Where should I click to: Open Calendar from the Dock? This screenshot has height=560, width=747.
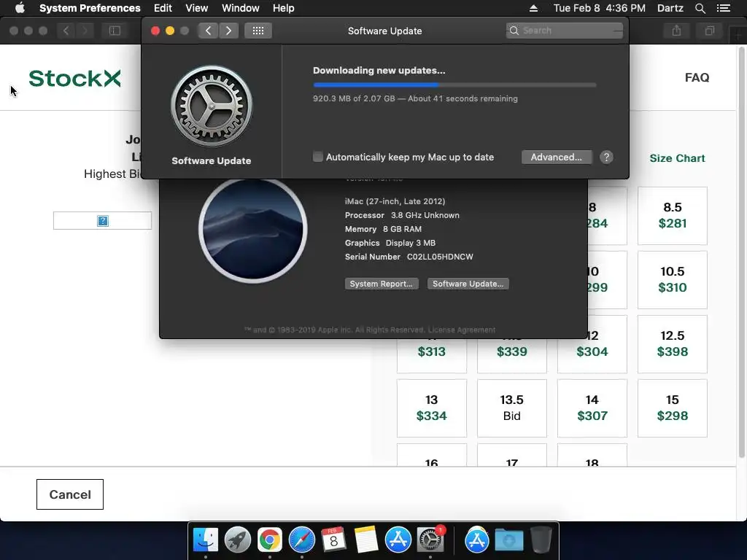tap(333, 540)
